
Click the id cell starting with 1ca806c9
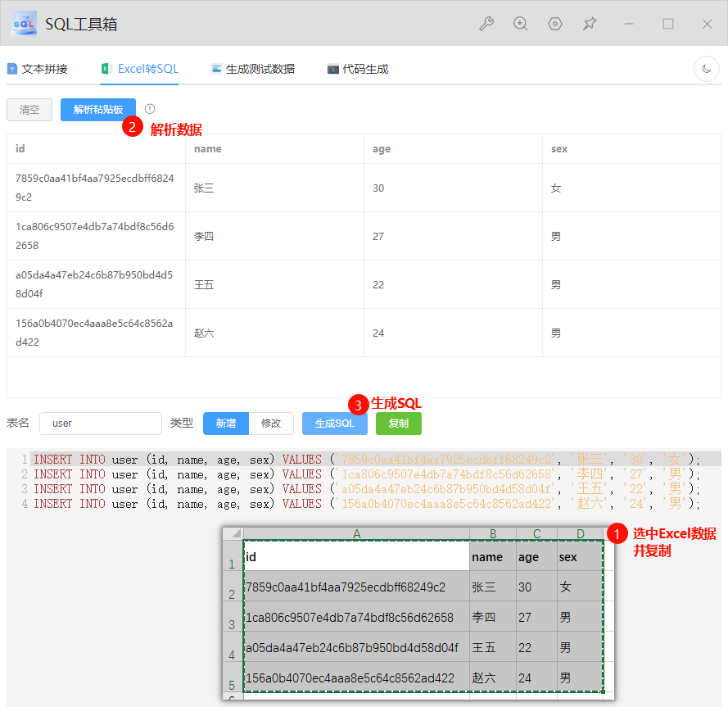(96, 236)
